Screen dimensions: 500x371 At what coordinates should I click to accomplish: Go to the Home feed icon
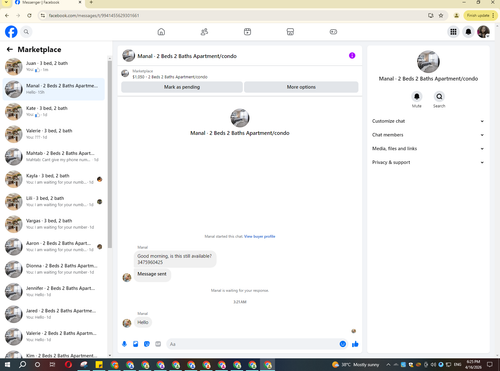click(x=161, y=32)
